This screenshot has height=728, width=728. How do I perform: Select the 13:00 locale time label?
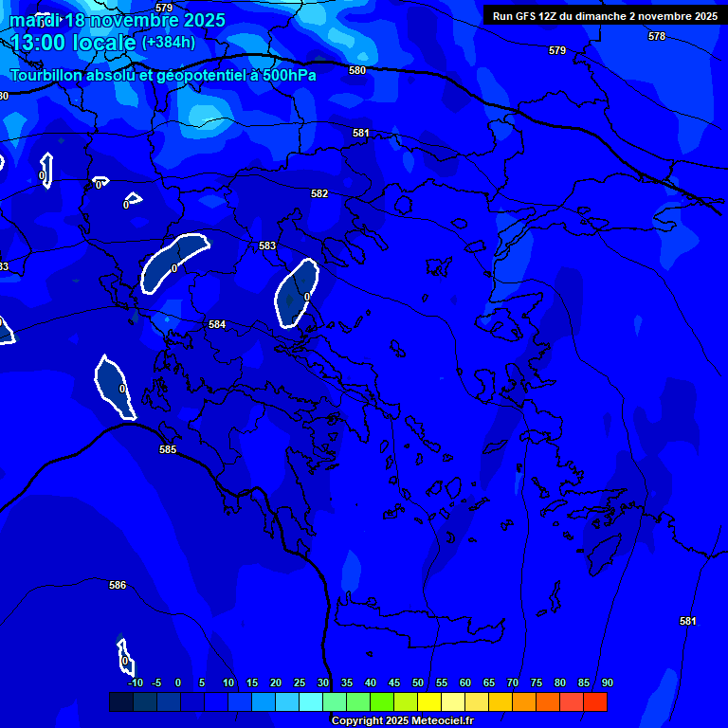point(74,44)
